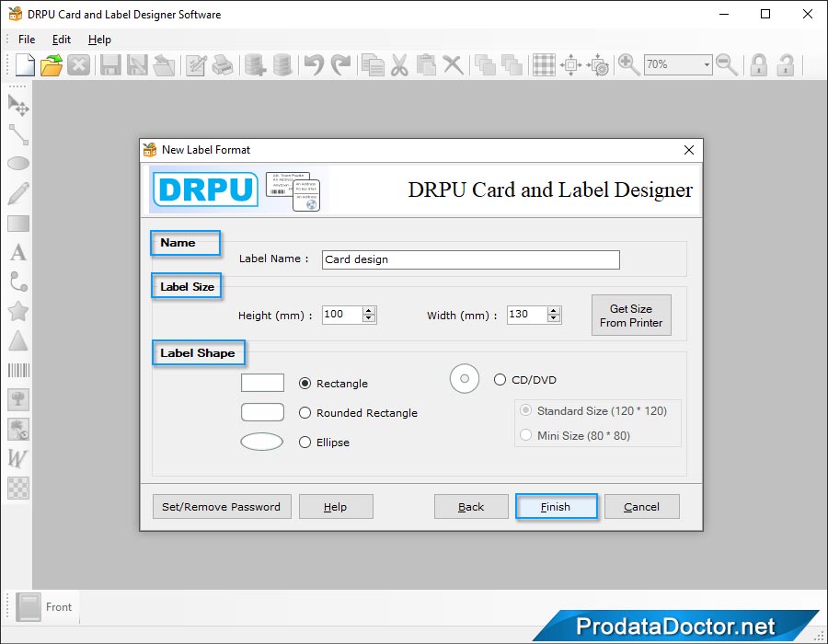Click the Paste clipboard icon

tap(426, 65)
